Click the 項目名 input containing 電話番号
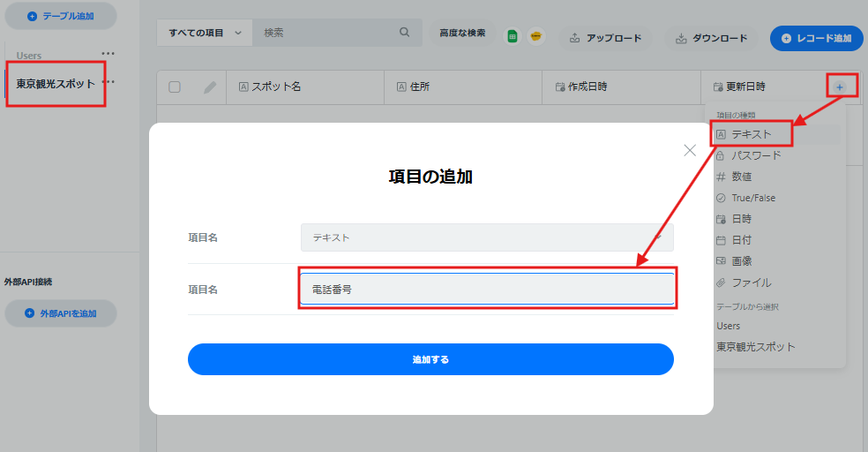 tap(487, 290)
